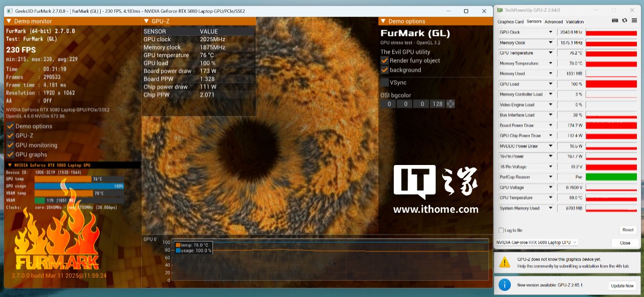The height and width of the screenshot is (297, 644).
Task: Open the System Memory Used dropdown
Action: [x=550, y=208]
